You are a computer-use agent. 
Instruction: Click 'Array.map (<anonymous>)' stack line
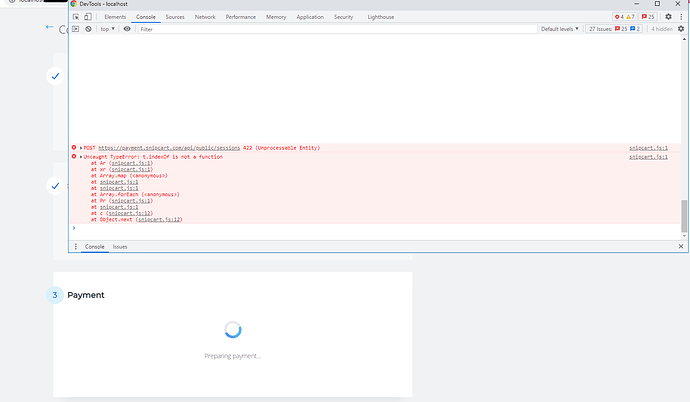(134, 175)
